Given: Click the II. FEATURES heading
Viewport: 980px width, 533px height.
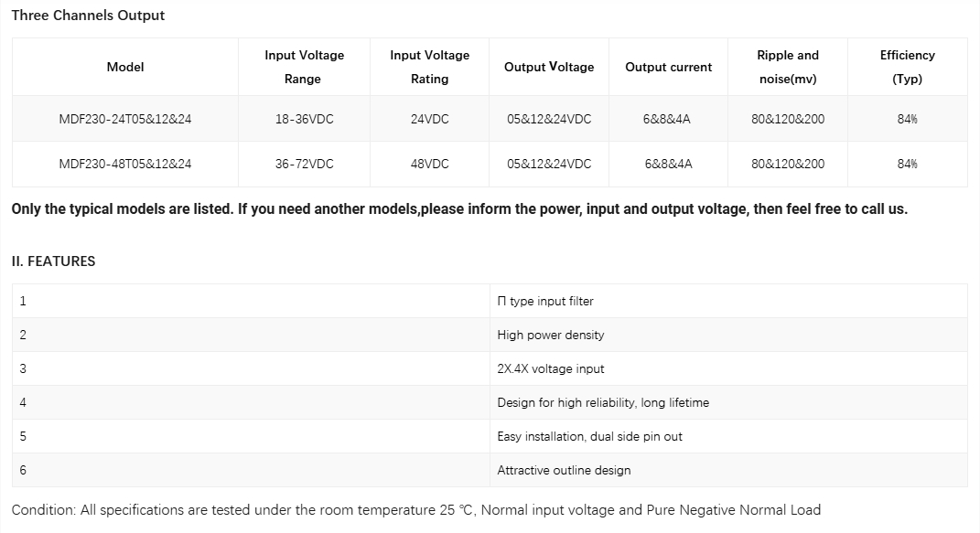Looking at the screenshot, I should pos(54,261).
